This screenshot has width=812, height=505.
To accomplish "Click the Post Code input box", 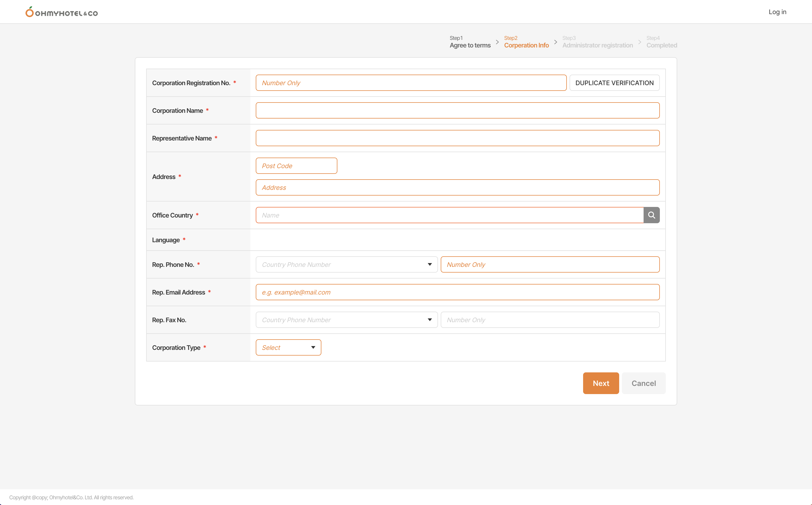I will pos(296,166).
